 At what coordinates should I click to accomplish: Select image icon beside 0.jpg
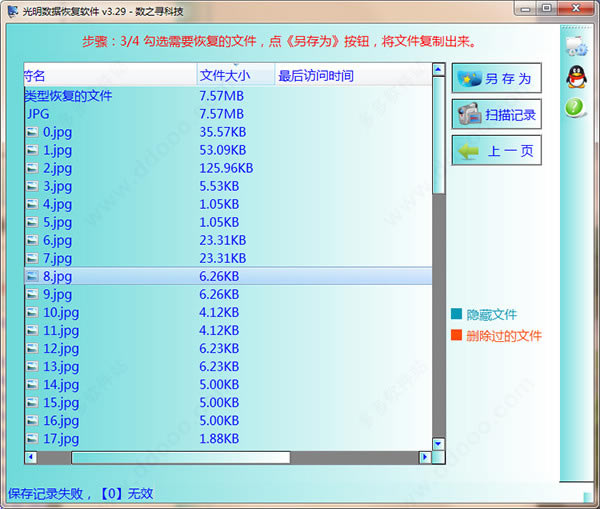coord(32,132)
